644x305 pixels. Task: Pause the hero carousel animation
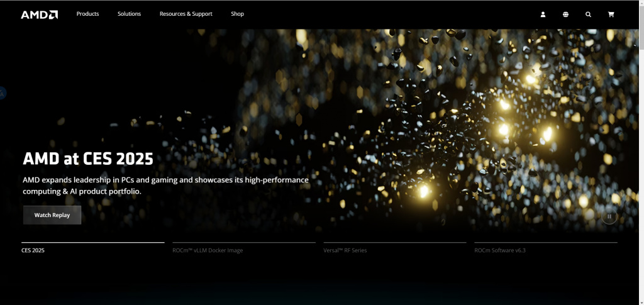(x=609, y=216)
